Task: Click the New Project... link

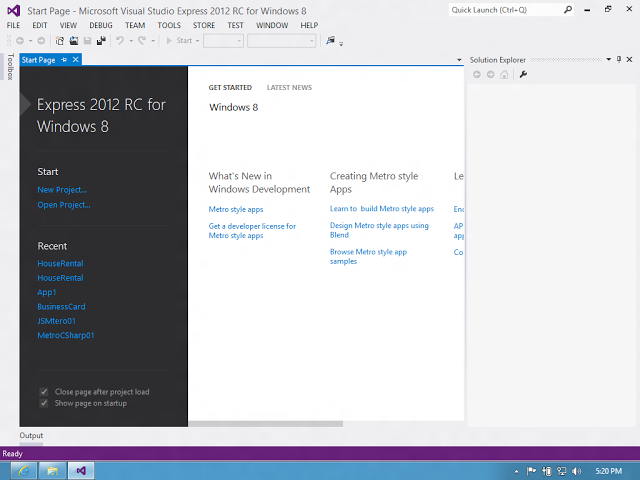Action: click(62, 190)
